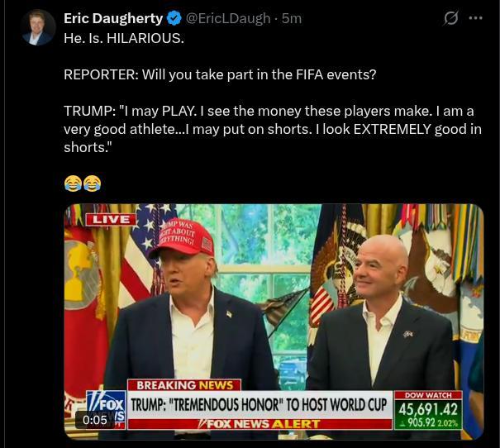Screen dimensions: 500x448
Task: Open the post via 5m timestamp
Action: tap(292, 18)
